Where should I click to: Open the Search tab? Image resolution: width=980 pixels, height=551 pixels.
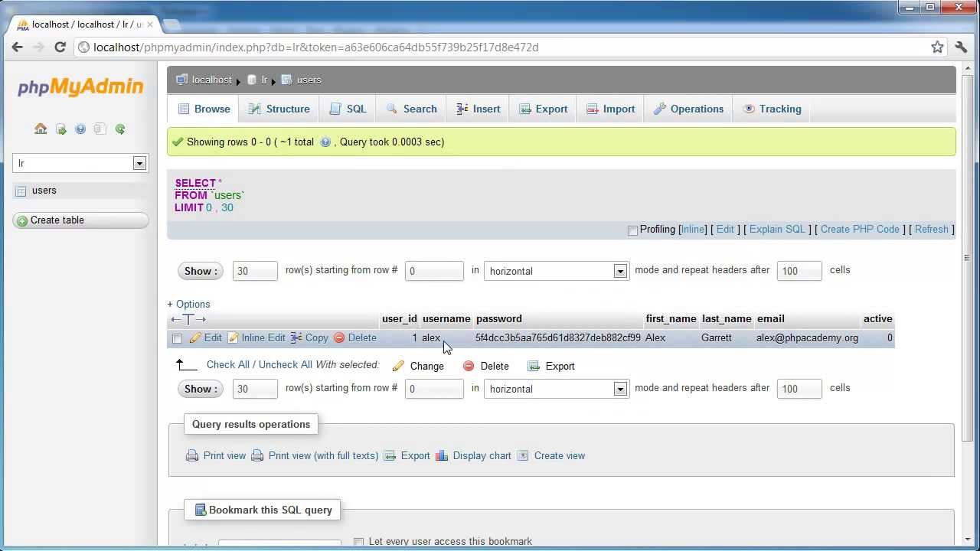click(x=411, y=109)
